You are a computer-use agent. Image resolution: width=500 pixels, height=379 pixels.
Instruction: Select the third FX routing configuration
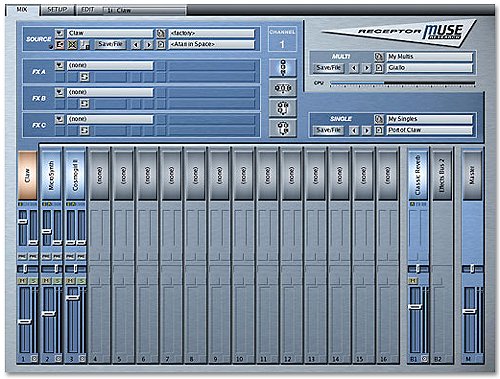coord(283,108)
